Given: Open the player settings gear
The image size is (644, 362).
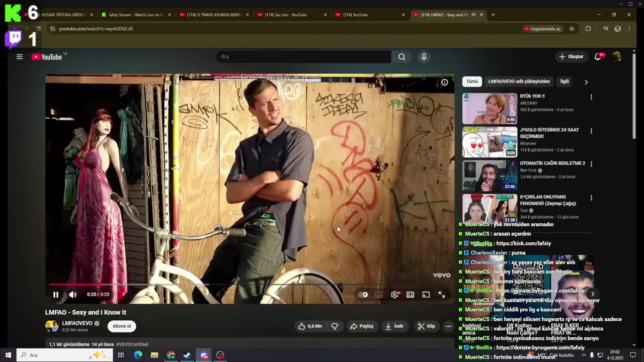Looking at the screenshot, I should click(x=395, y=295).
